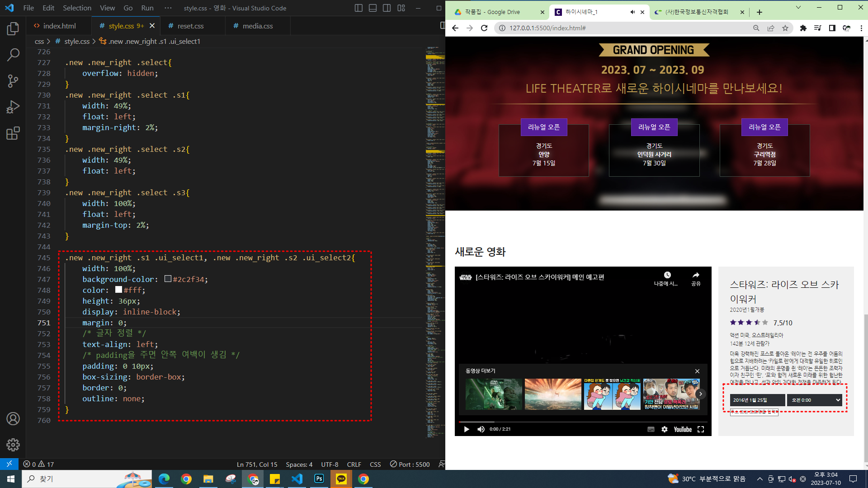Open the Manage gear settings menu

point(13,445)
